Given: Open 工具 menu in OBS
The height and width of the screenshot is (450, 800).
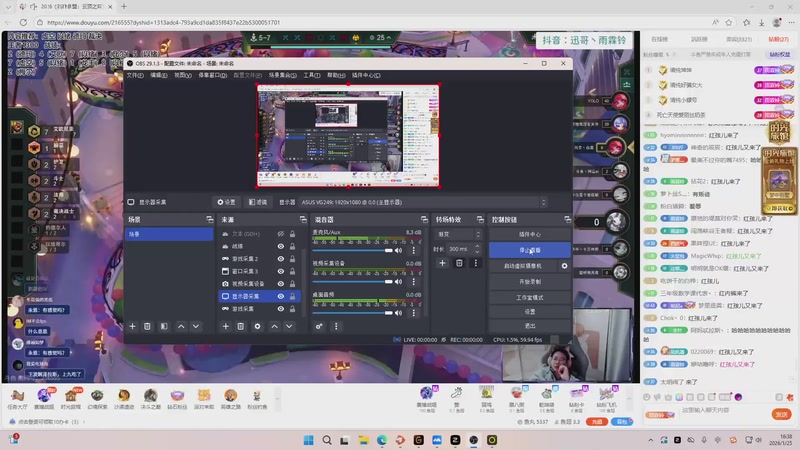Looking at the screenshot, I should point(312,75).
